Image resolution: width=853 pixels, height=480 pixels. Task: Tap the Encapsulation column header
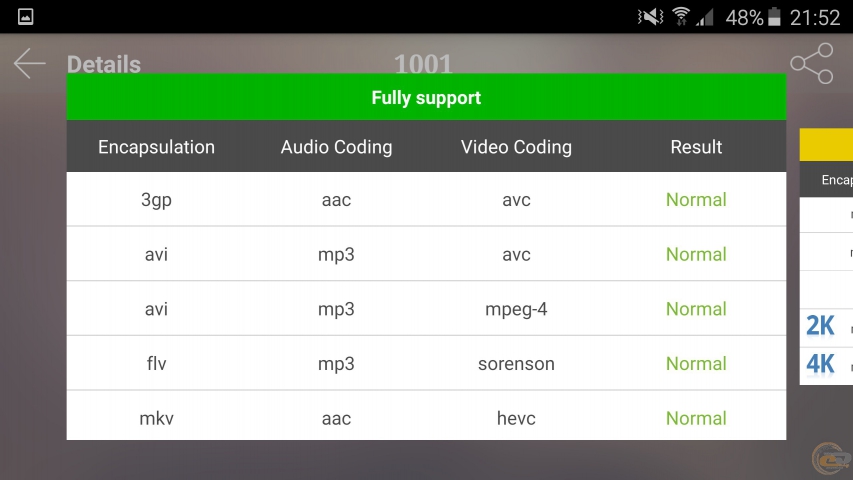(156, 147)
